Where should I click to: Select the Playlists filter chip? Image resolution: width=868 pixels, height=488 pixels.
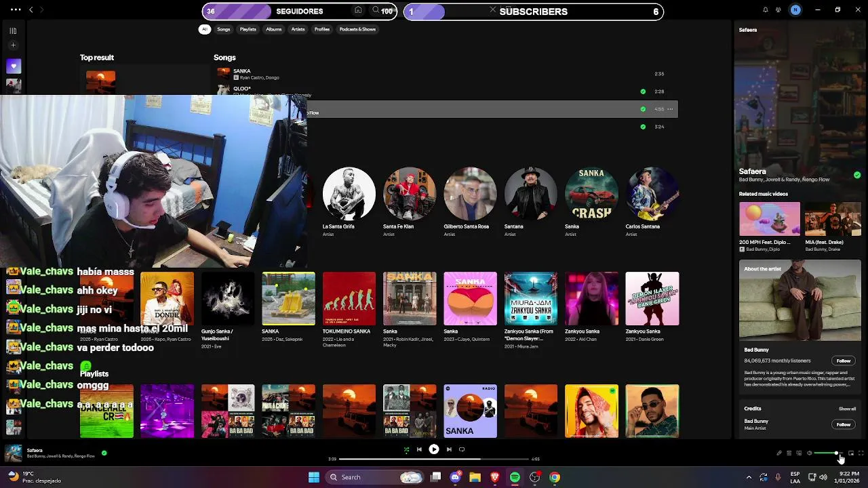[x=248, y=29]
